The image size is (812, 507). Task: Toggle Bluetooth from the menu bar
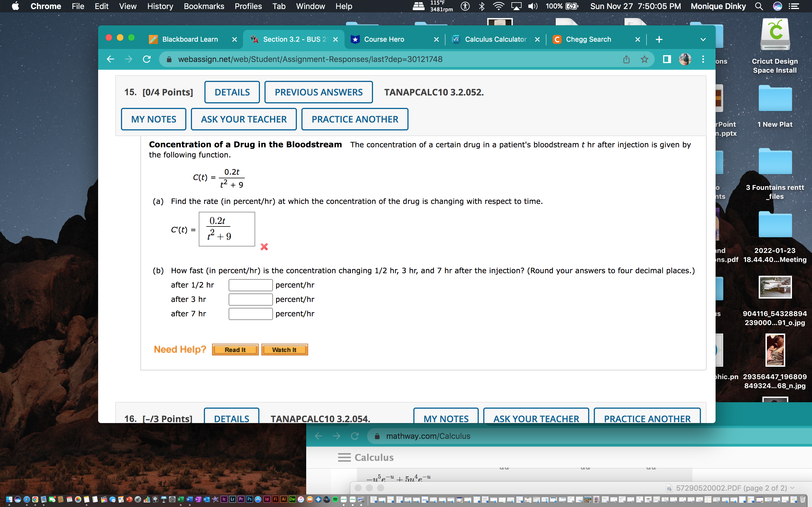tap(482, 6)
